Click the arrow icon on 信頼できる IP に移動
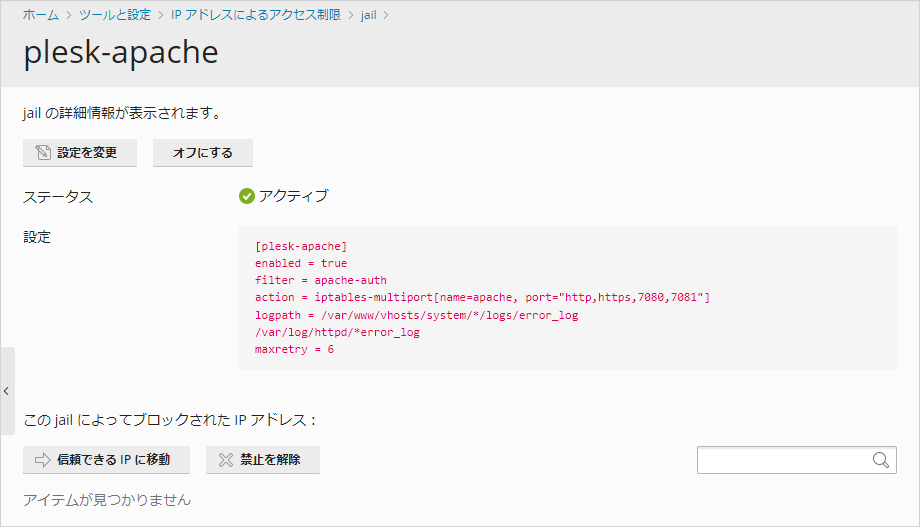Screen dimensions: 920x527 [x=43, y=460]
